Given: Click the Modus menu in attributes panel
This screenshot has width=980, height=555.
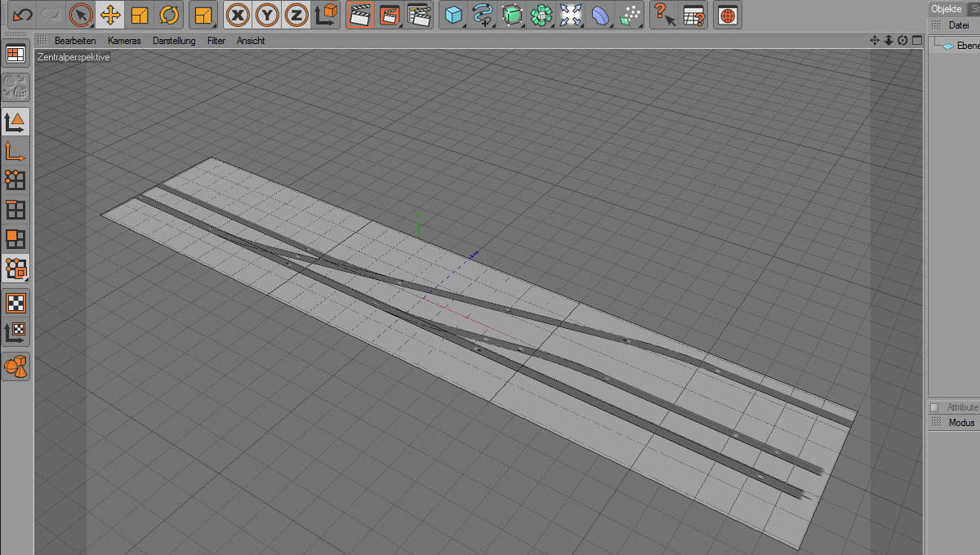Looking at the screenshot, I should 961,423.
